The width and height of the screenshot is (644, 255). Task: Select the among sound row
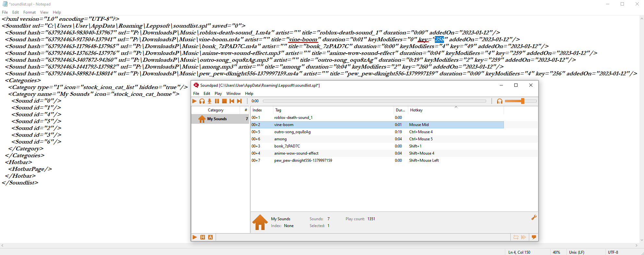(x=377, y=139)
